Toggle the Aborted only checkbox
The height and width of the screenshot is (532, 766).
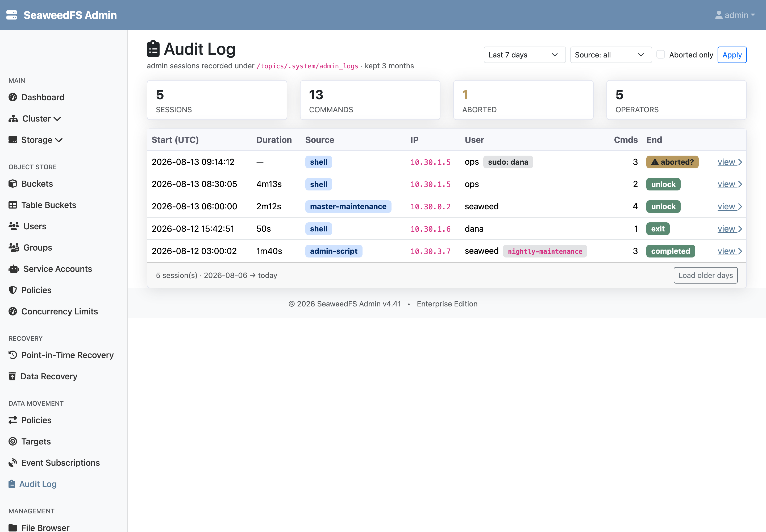660,54
